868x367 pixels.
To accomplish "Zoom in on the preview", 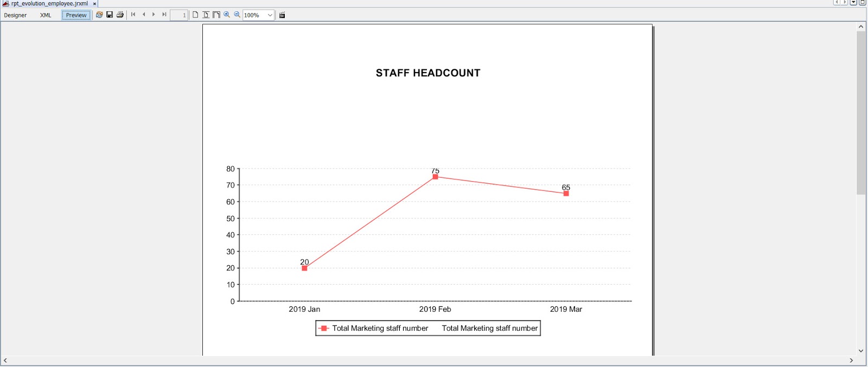I will [227, 15].
